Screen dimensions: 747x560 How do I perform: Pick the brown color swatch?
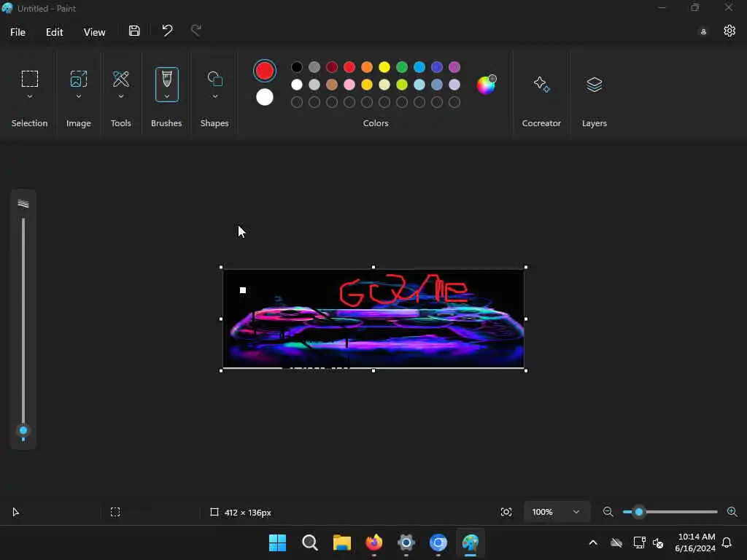[332, 85]
